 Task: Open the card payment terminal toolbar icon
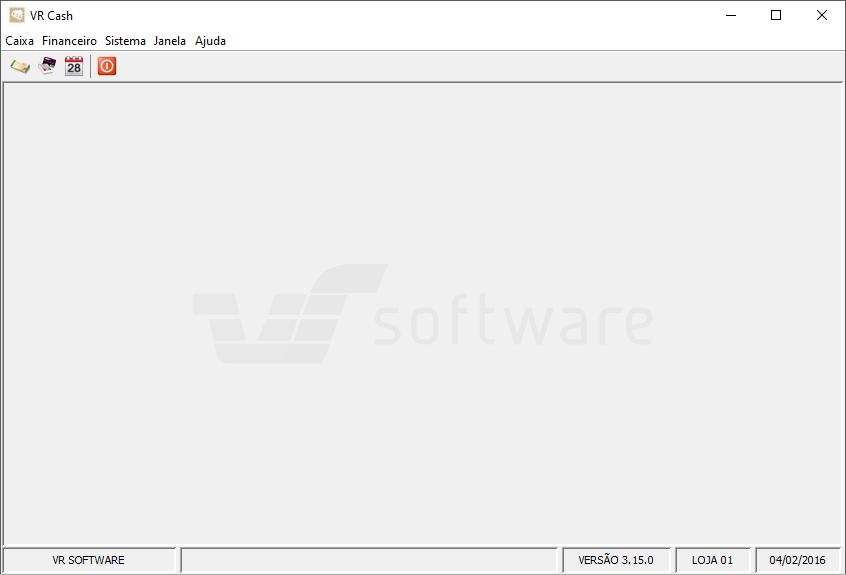[x=47, y=66]
